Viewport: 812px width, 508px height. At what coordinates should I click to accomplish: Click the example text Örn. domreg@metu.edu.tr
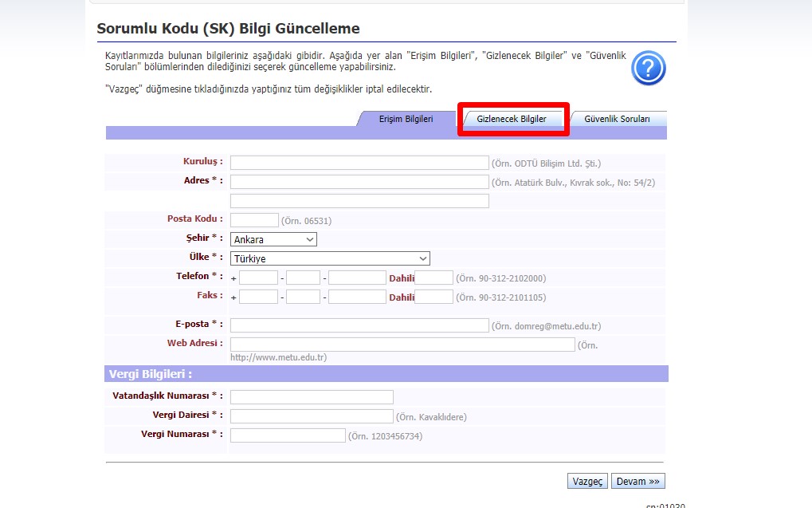546,326
